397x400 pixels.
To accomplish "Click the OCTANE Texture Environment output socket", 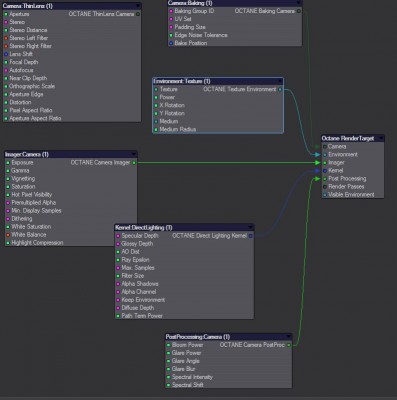I will 280,89.
